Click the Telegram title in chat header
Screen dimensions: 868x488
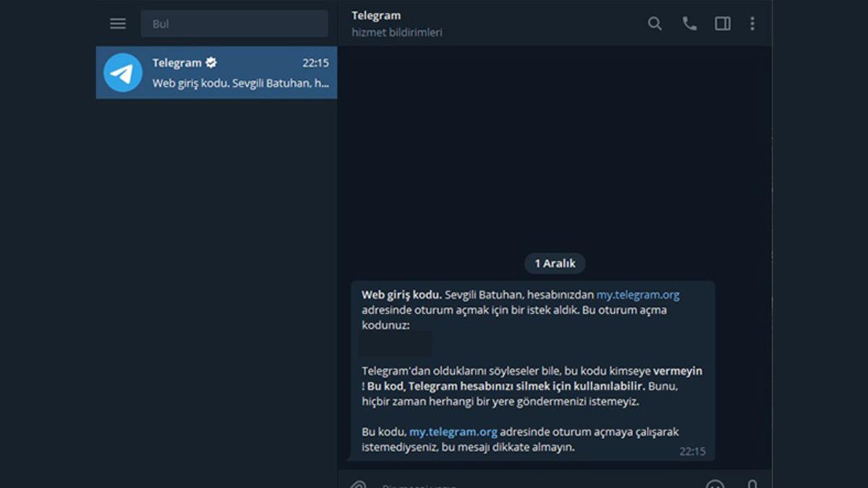tap(376, 15)
